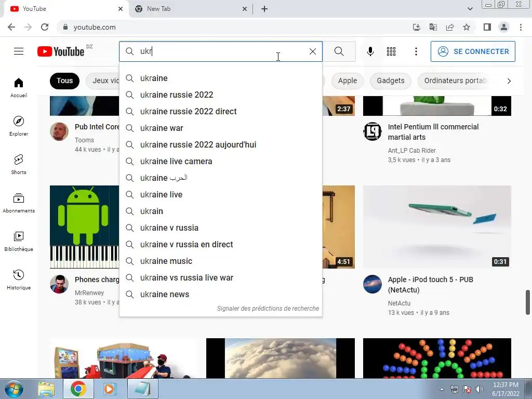Choose suggestion "ukraine russie 2022 direct"
This screenshot has height=399, width=532.
220,111
